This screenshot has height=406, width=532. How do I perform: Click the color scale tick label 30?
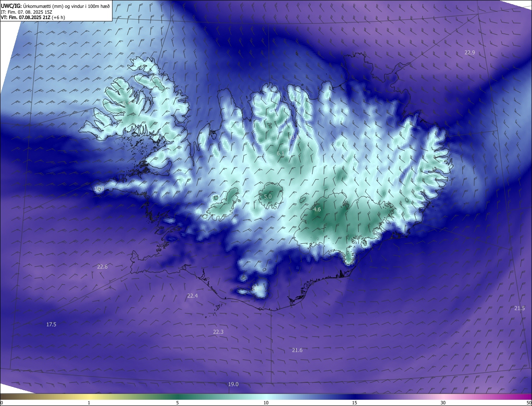(443, 403)
